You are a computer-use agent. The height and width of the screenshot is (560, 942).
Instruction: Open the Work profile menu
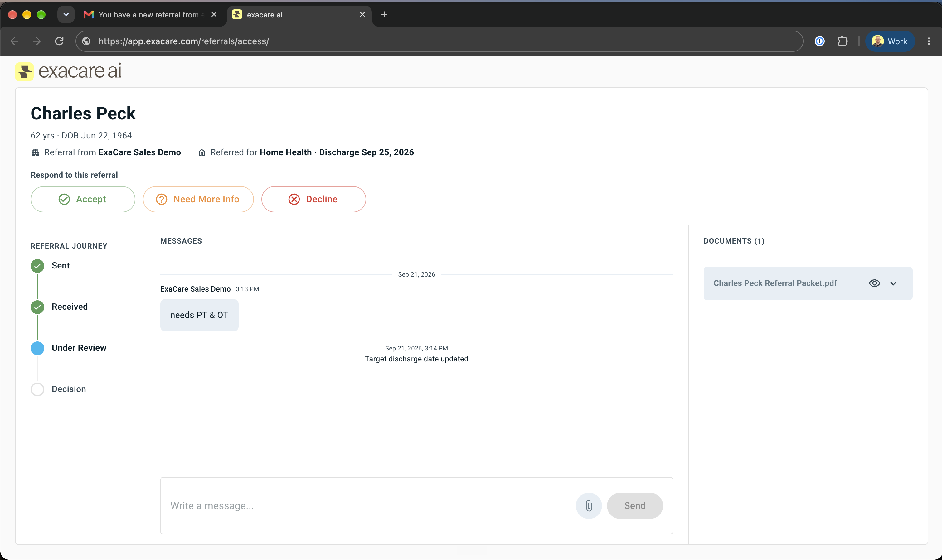(890, 41)
